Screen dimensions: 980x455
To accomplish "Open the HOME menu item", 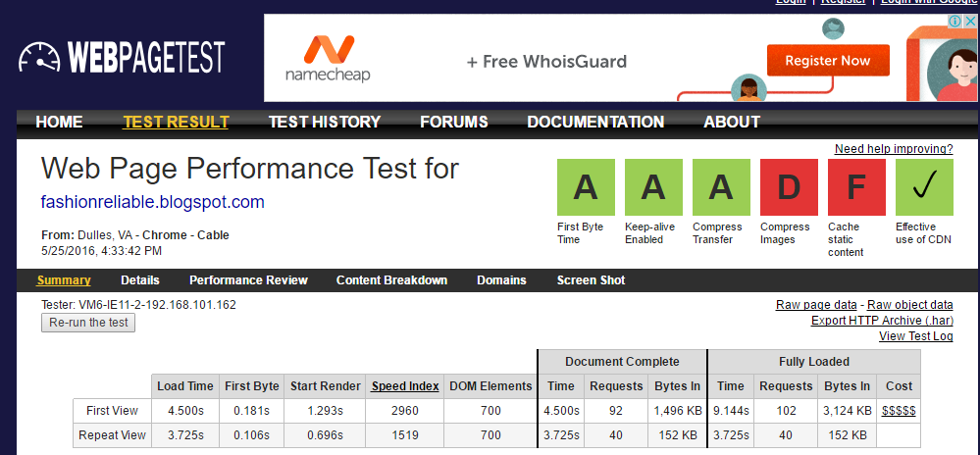I will click(59, 122).
